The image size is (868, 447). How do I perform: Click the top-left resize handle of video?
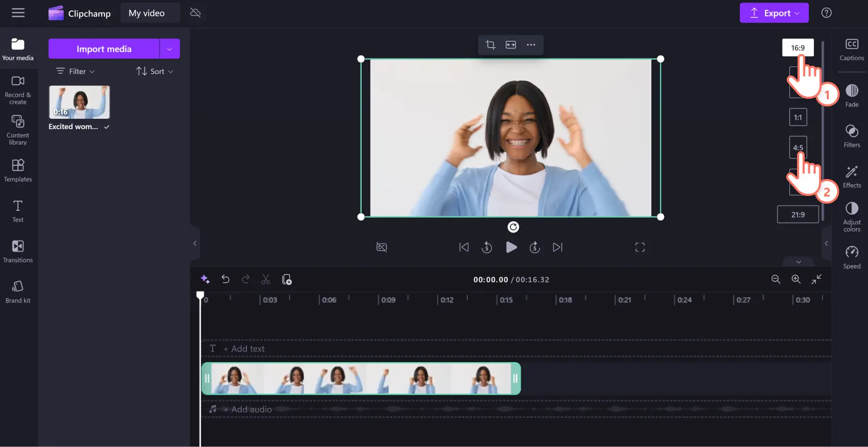click(361, 59)
